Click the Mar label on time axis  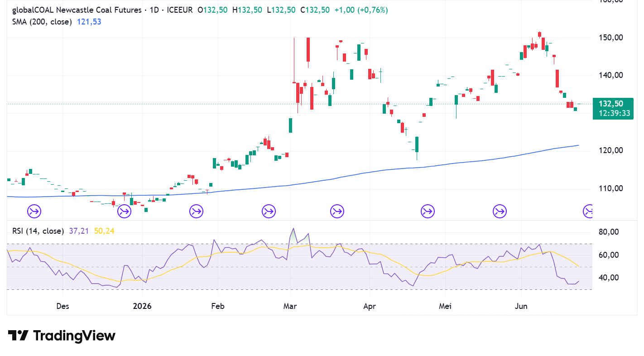290,306
